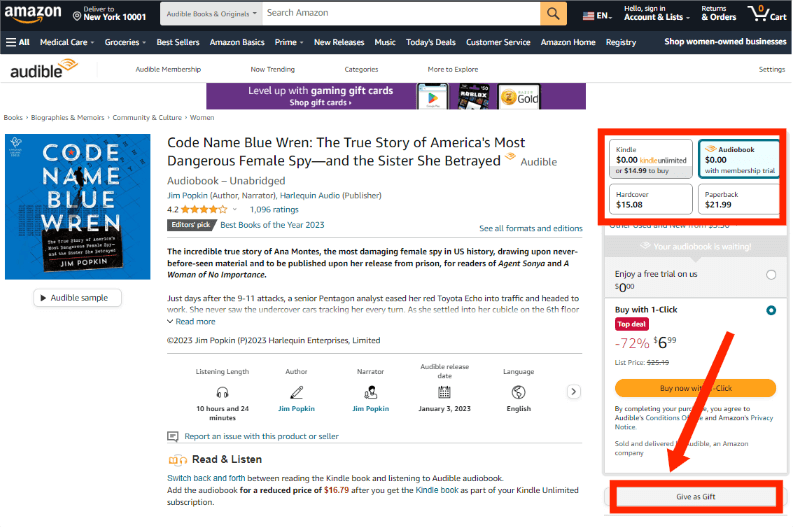Open Best Sellers in nav bar

tap(178, 42)
